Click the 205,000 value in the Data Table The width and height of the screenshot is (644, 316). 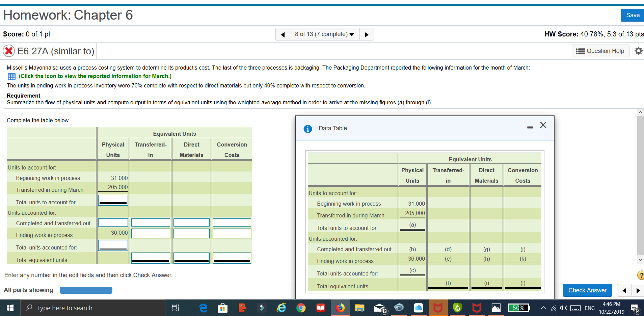click(x=415, y=213)
